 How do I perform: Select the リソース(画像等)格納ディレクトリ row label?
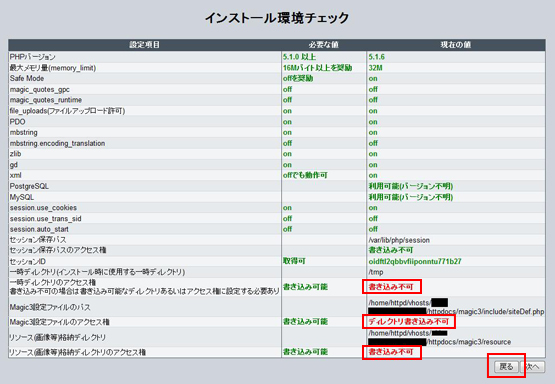(58, 338)
